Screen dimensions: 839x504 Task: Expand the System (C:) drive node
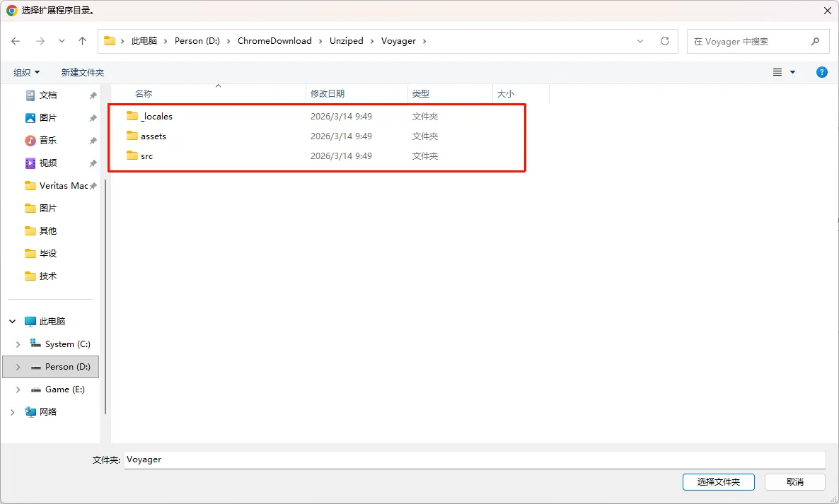coord(18,344)
